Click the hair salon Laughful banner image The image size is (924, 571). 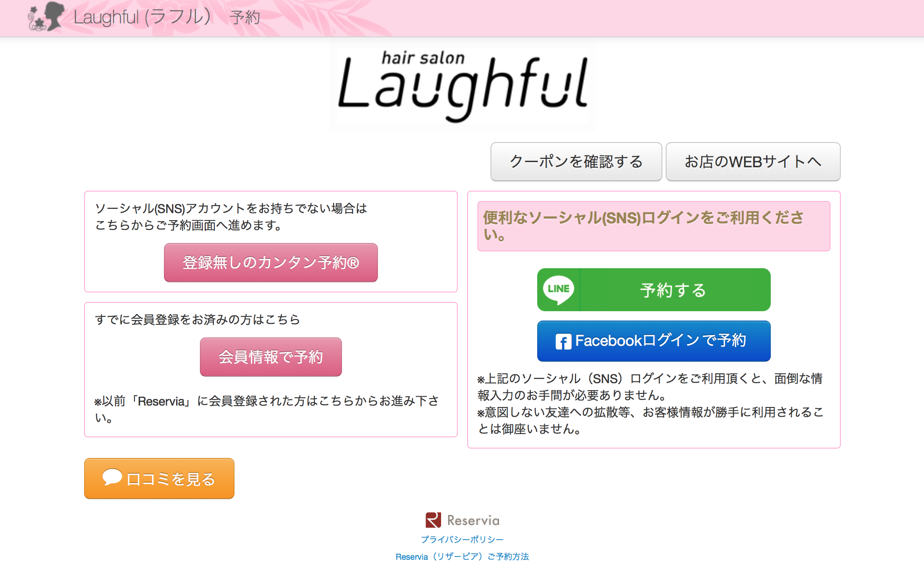coord(462,86)
